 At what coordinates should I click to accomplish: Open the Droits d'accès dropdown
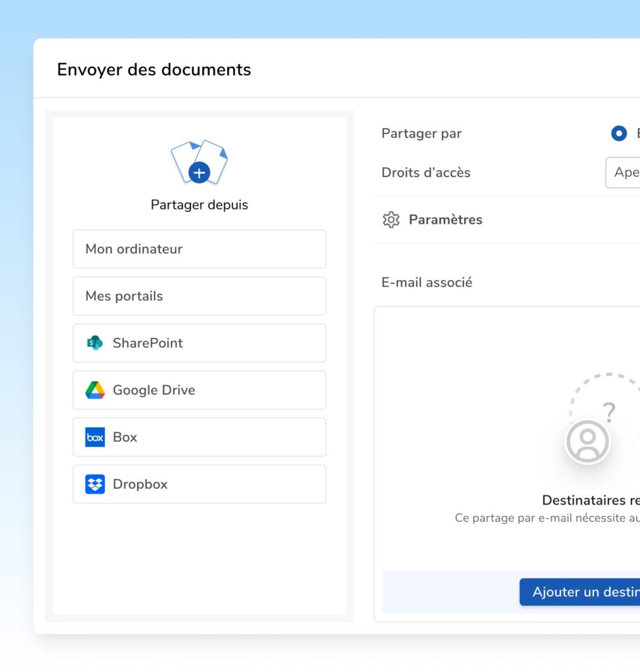tap(622, 173)
